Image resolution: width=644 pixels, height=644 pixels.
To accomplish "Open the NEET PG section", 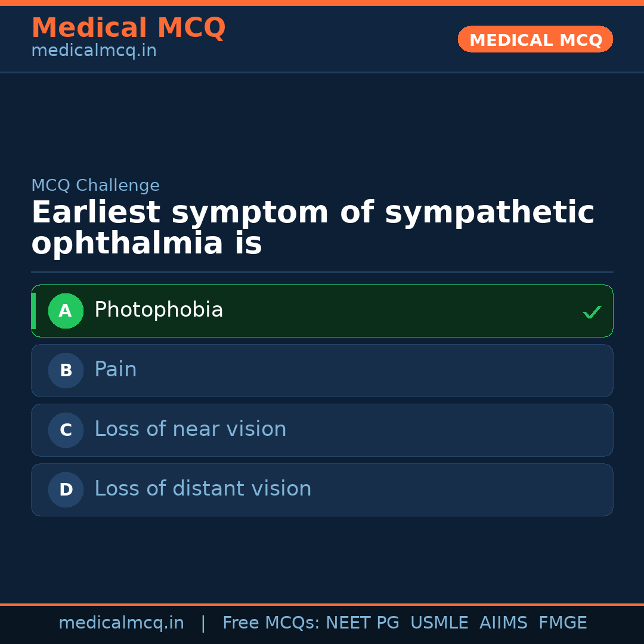I will (x=362, y=622).
